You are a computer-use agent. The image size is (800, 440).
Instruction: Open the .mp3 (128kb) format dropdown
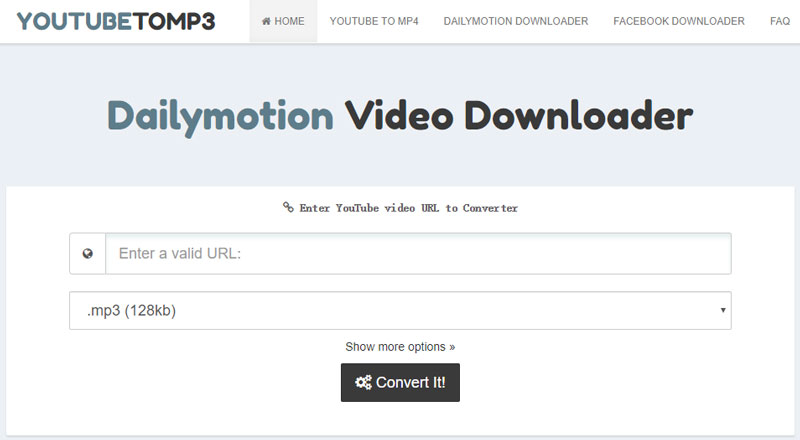[x=401, y=310]
